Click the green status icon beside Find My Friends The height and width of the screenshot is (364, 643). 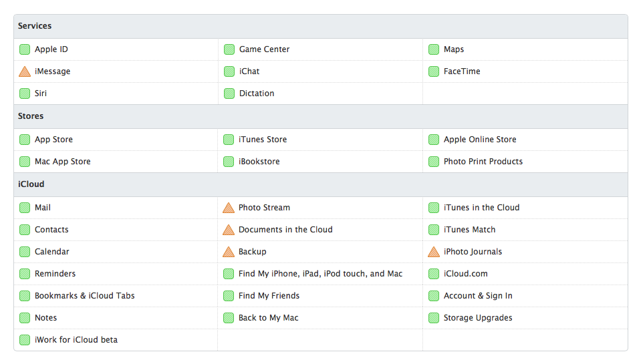(x=229, y=296)
